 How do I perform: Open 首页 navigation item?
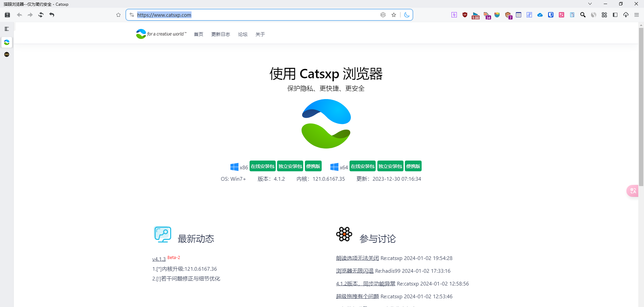pyautogui.click(x=199, y=34)
